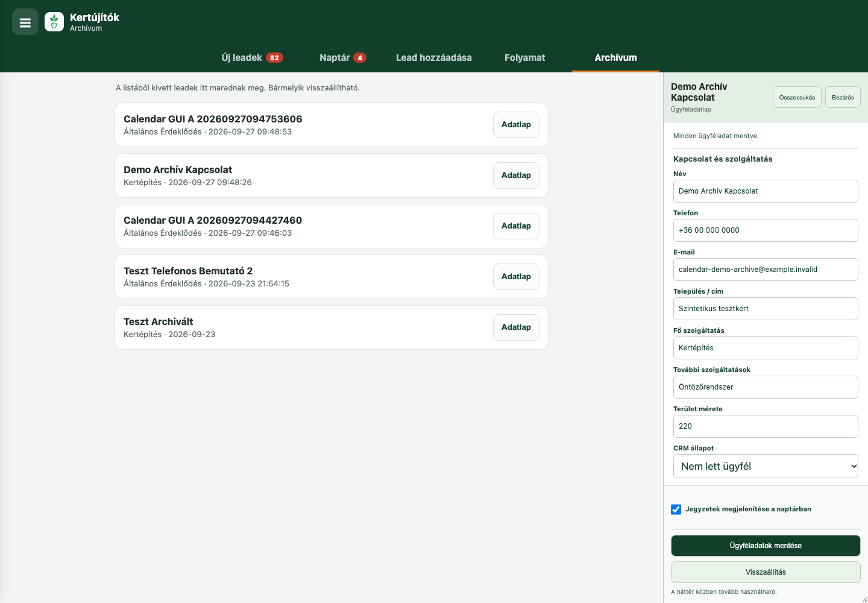The height and width of the screenshot is (603, 868).
Task: Click the 4 badge next to Naptár
Action: (360, 58)
